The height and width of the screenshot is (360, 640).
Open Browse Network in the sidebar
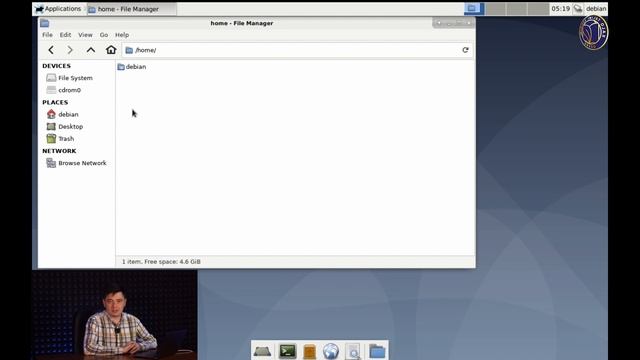point(76,163)
